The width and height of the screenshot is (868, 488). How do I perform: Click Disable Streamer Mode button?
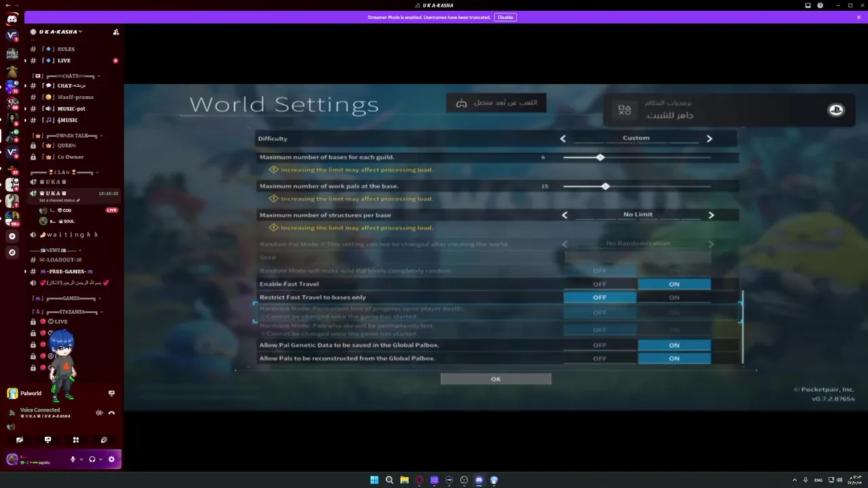click(505, 17)
